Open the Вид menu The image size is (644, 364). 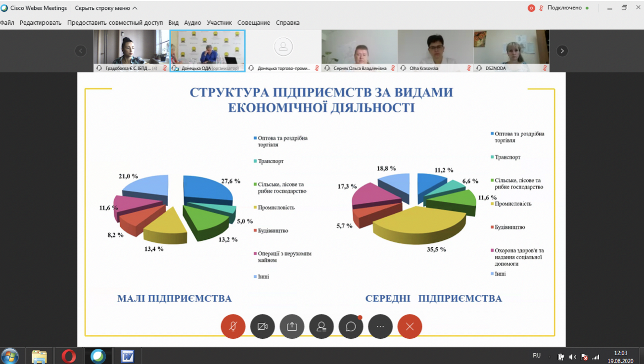pyautogui.click(x=173, y=23)
